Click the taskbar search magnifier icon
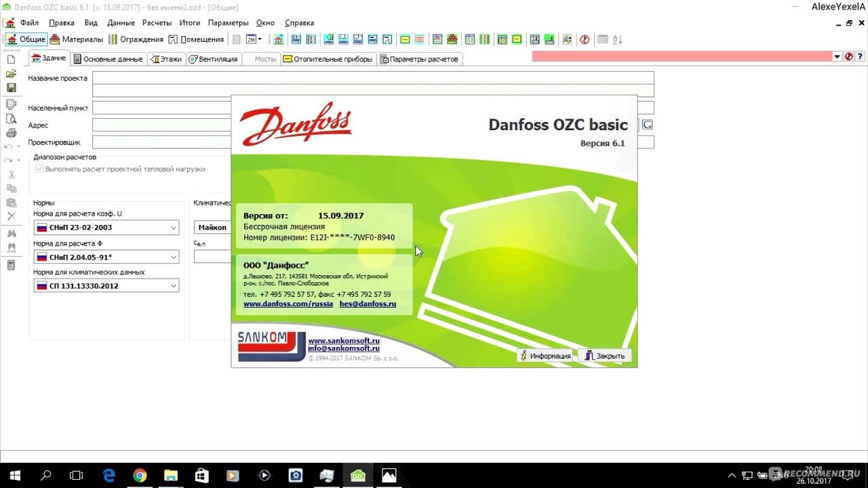 point(46,476)
